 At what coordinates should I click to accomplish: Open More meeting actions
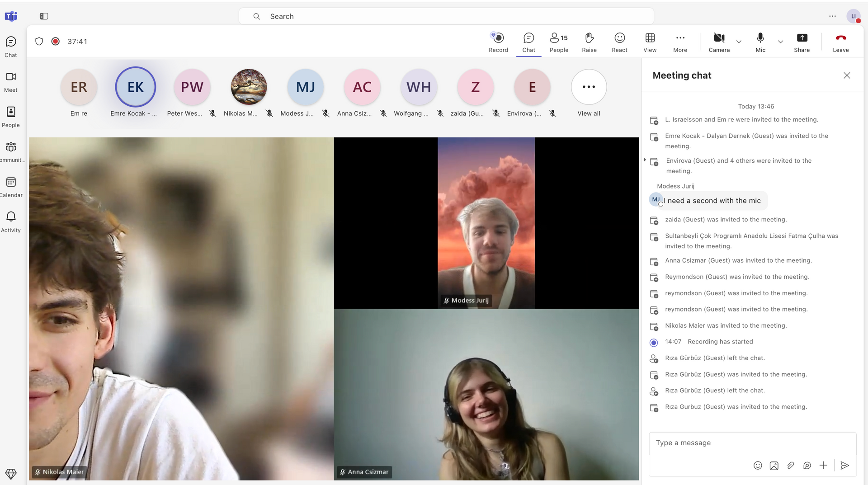[x=680, y=42]
